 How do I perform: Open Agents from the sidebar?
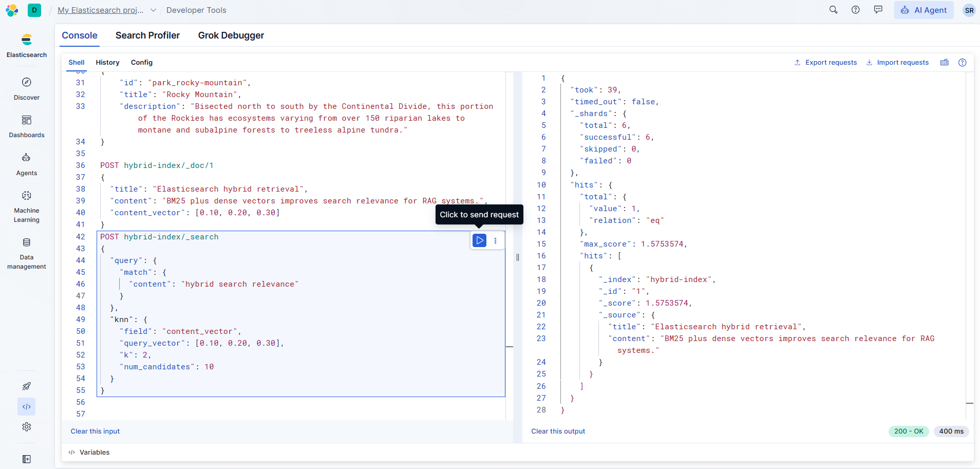[x=27, y=164]
